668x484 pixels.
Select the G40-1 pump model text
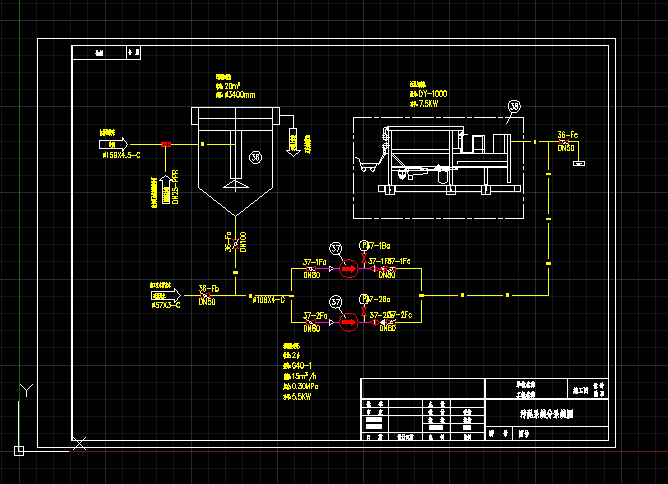(301, 366)
